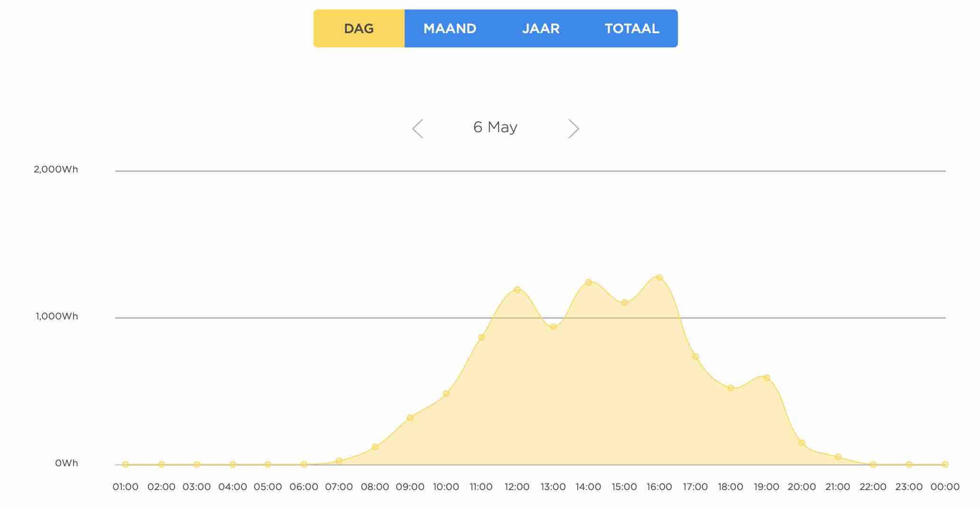Show the TOTAAL tab
The width and height of the screenshot is (980, 509).
(x=632, y=28)
